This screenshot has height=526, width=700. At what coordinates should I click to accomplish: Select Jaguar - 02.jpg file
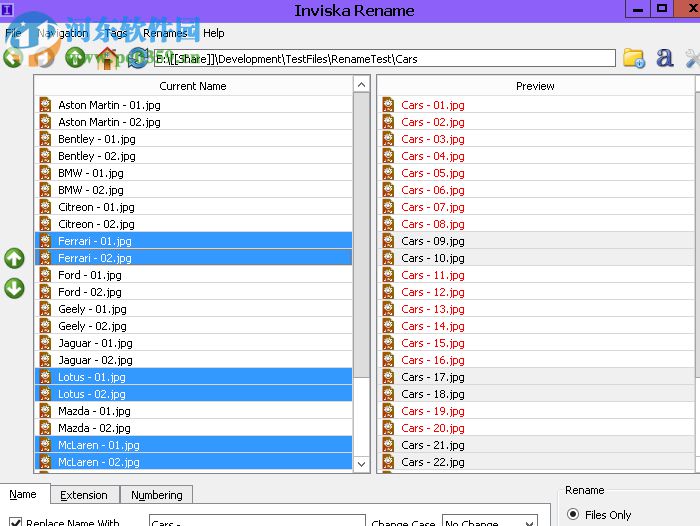(x=193, y=359)
